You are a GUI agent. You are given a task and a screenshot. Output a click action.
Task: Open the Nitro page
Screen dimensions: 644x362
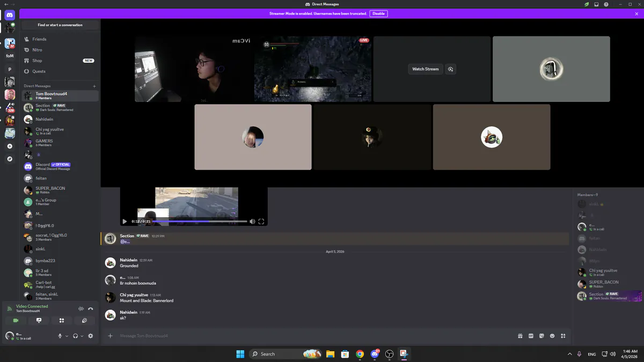(x=60, y=50)
